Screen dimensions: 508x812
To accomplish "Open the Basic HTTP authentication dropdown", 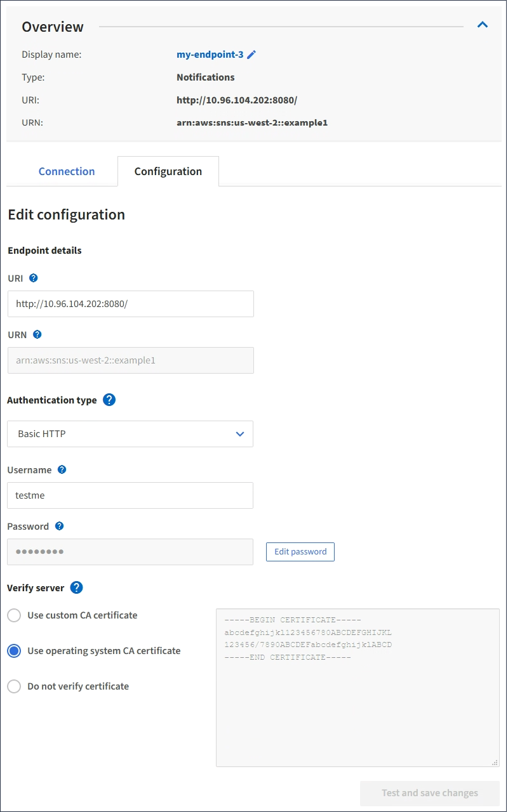I will click(x=130, y=434).
